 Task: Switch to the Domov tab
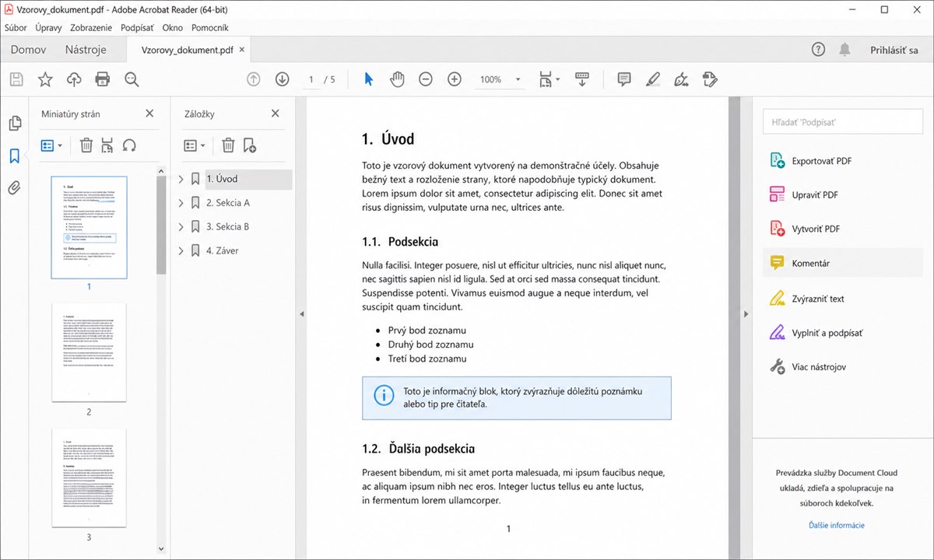pos(28,50)
